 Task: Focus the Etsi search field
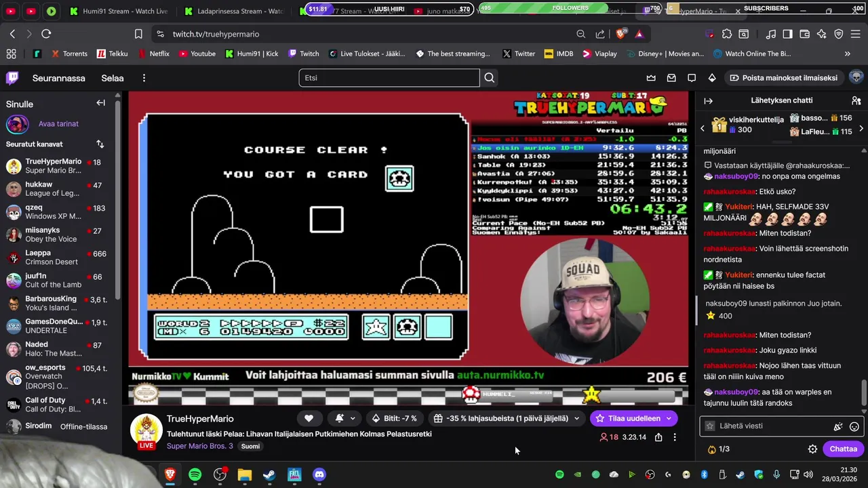point(389,78)
